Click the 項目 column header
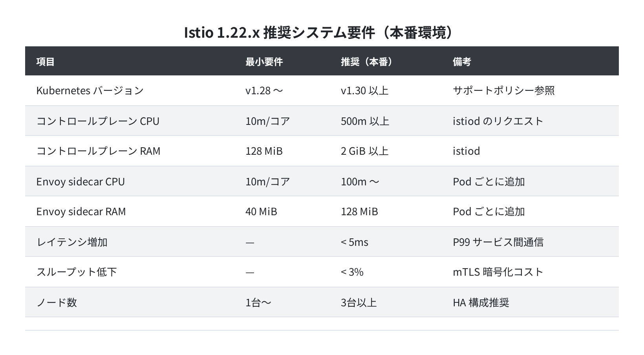644x355 pixels. click(45, 62)
